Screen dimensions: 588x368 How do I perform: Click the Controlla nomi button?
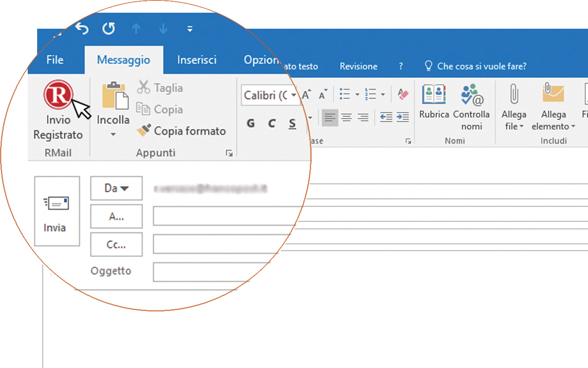(x=471, y=107)
